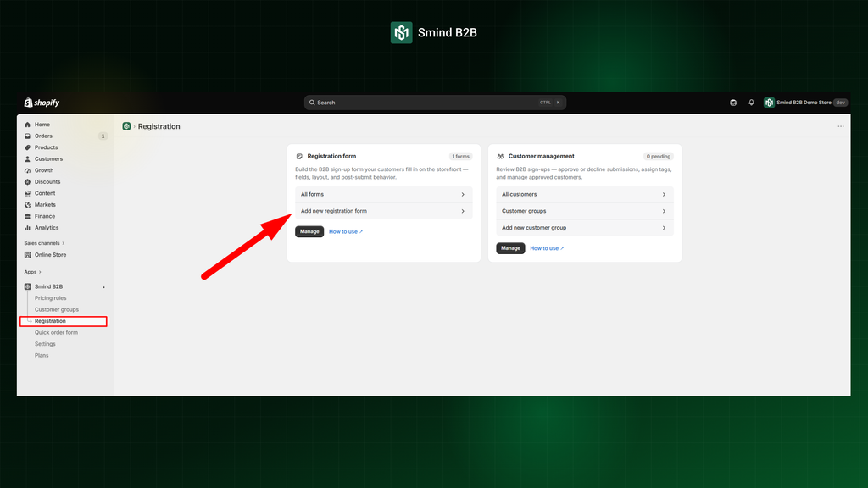Click Manage in Customer management card

[x=510, y=248]
